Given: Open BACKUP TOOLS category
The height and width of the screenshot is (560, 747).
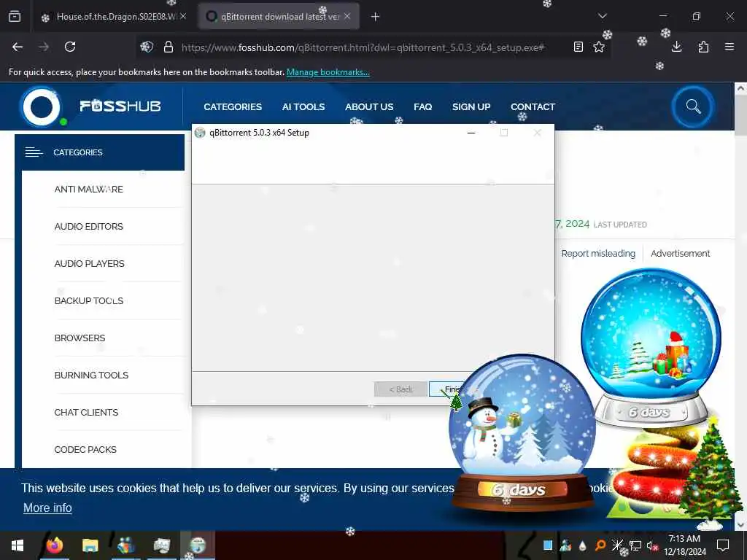Looking at the screenshot, I should 88,300.
